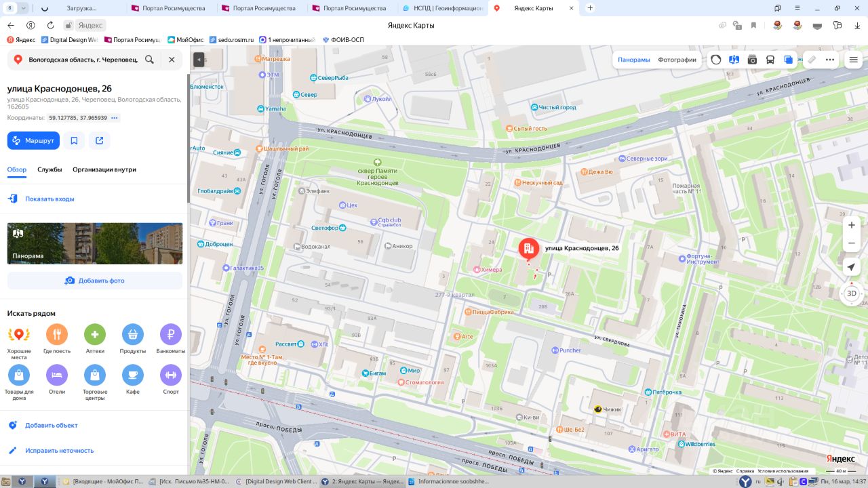This screenshot has height=488, width=868.
Task: Open Informacionnoe soobshhe taskbar window
Action: tap(449, 481)
